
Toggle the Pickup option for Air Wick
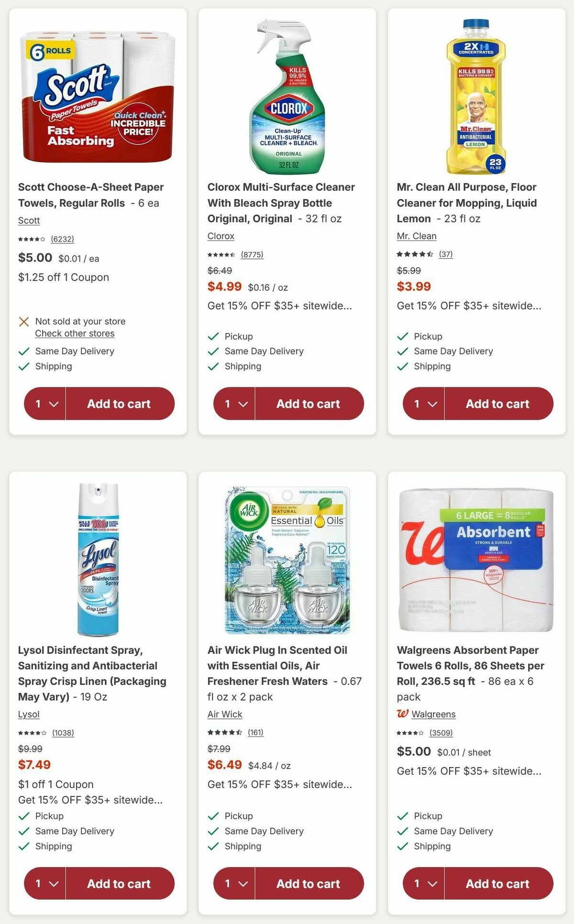pyautogui.click(x=212, y=816)
